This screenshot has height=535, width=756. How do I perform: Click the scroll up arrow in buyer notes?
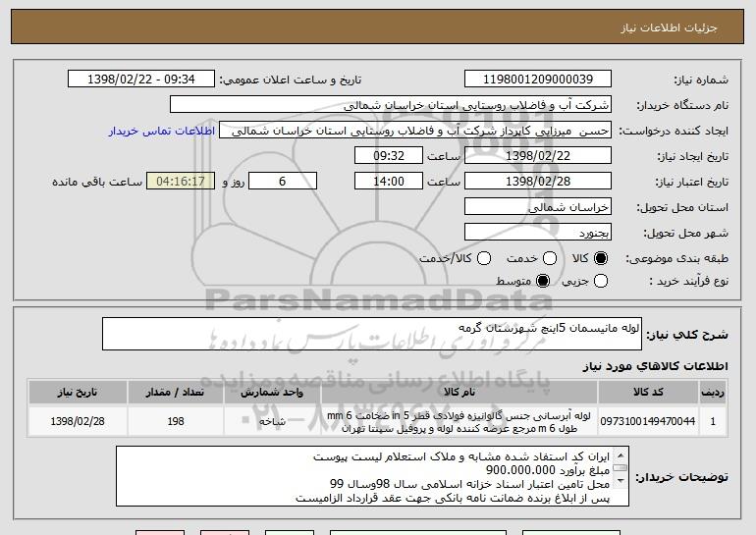[x=621, y=455]
